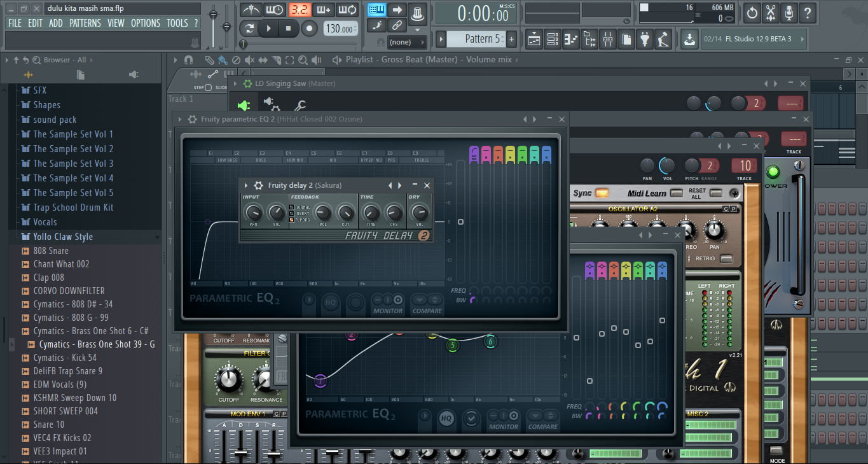Click the Stop button in transport
868x464 pixels.
point(289,28)
